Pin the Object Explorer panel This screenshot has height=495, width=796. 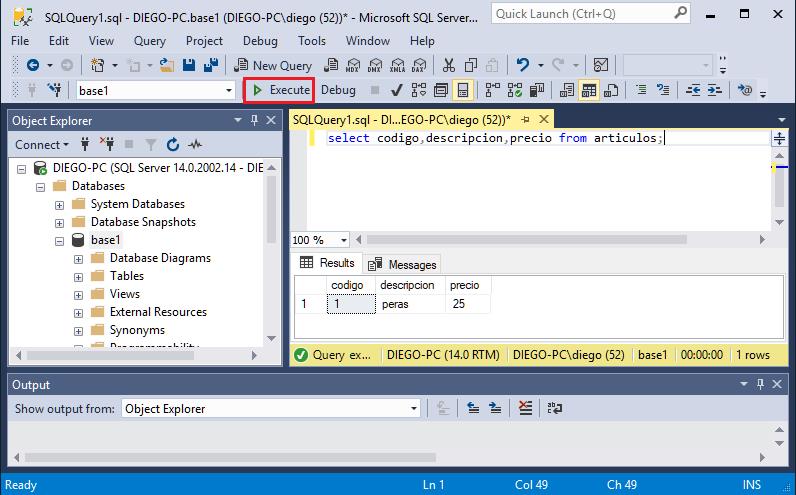pyautogui.click(x=254, y=120)
